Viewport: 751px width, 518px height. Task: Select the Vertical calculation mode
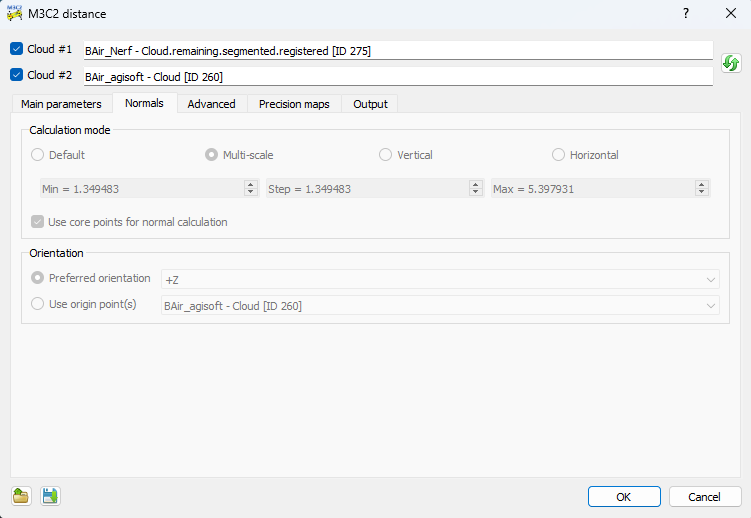click(386, 155)
